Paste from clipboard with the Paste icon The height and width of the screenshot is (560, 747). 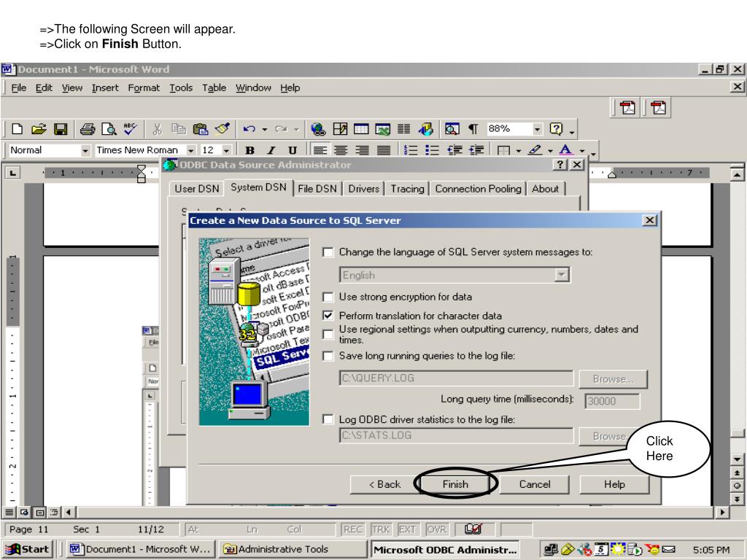pyautogui.click(x=201, y=129)
